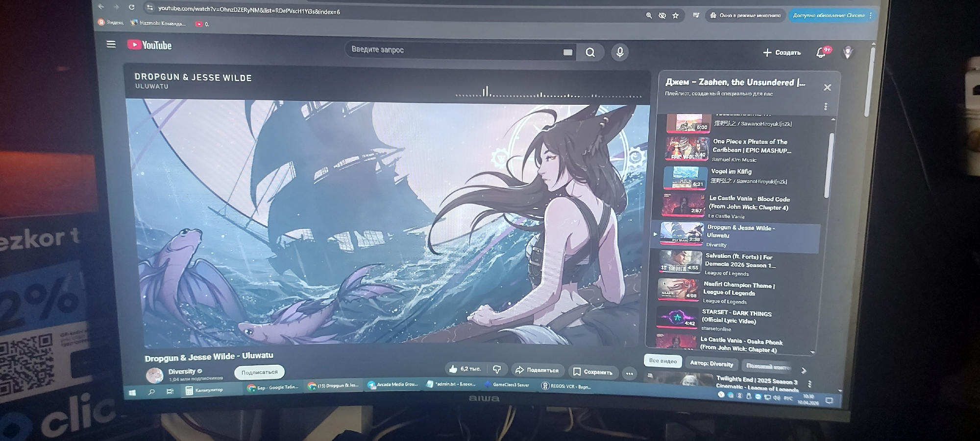This screenshot has width=980, height=441.
Task: Show more filter chips with the right arrow
Action: click(804, 371)
